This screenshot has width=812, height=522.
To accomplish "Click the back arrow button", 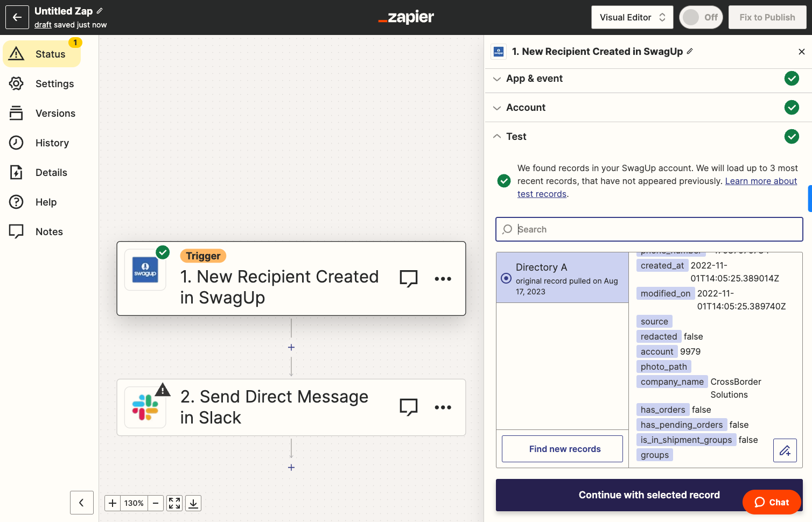I will (x=17, y=17).
